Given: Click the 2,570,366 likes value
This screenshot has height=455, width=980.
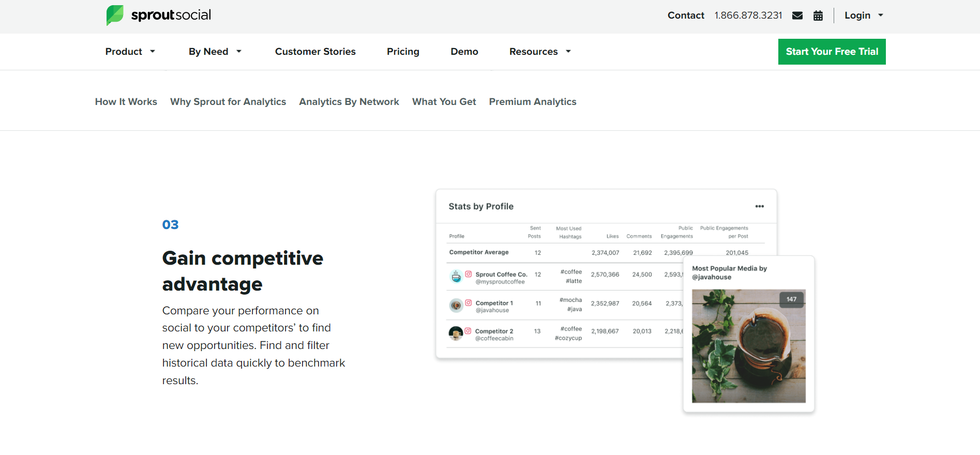Looking at the screenshot, I should [x=605, y=275].
